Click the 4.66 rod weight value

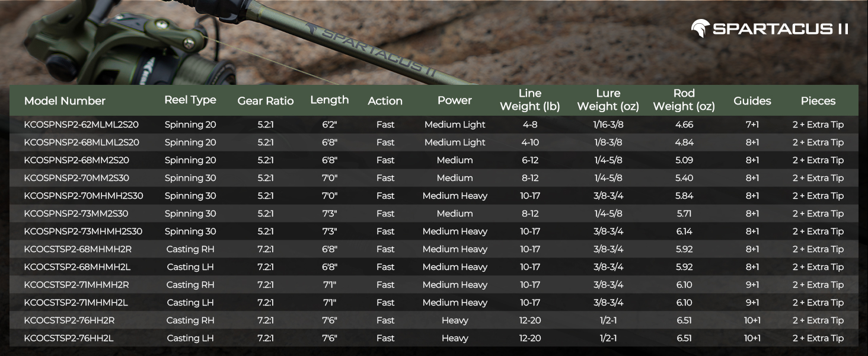click(x=684, y=125)
